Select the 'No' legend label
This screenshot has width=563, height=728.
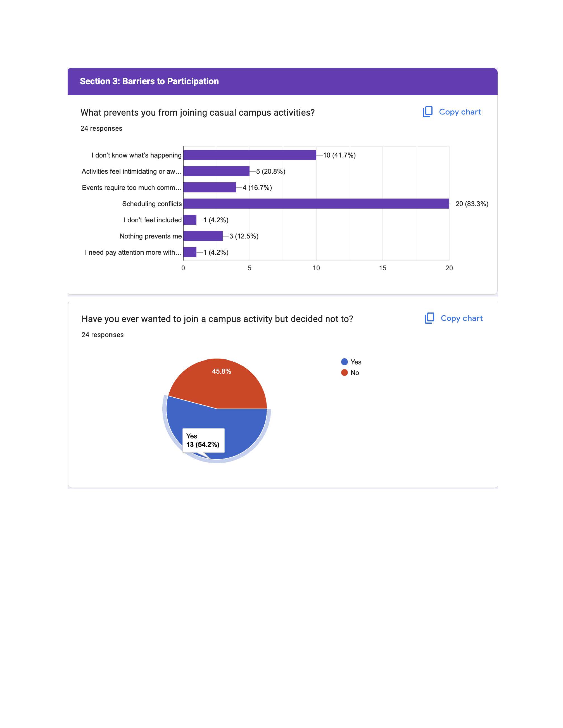pos(355,373)
